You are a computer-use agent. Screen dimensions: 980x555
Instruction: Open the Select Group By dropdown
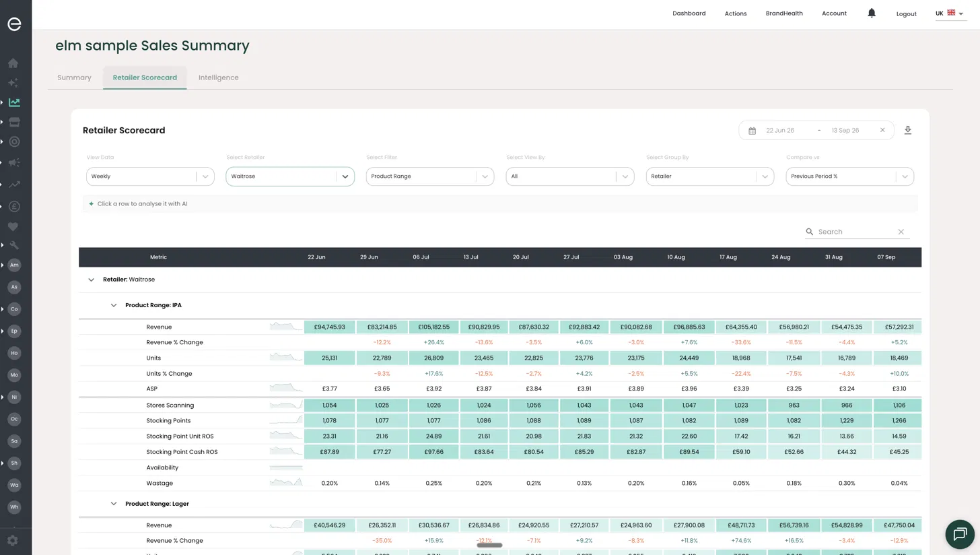[x=710, y=176]
